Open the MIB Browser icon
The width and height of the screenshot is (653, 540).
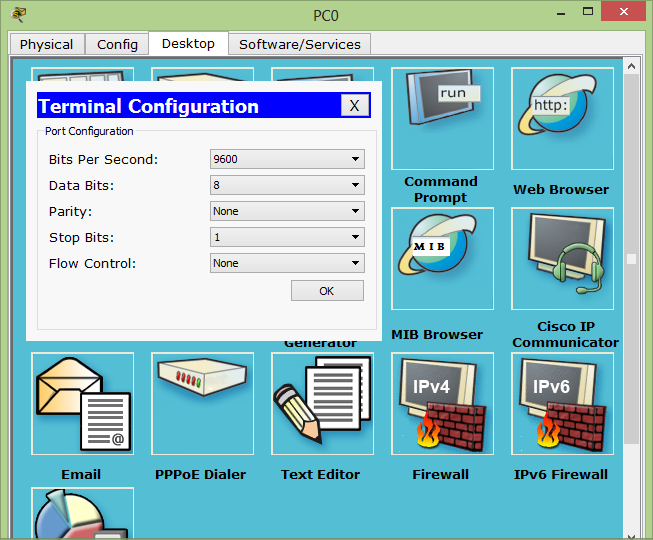442,259
